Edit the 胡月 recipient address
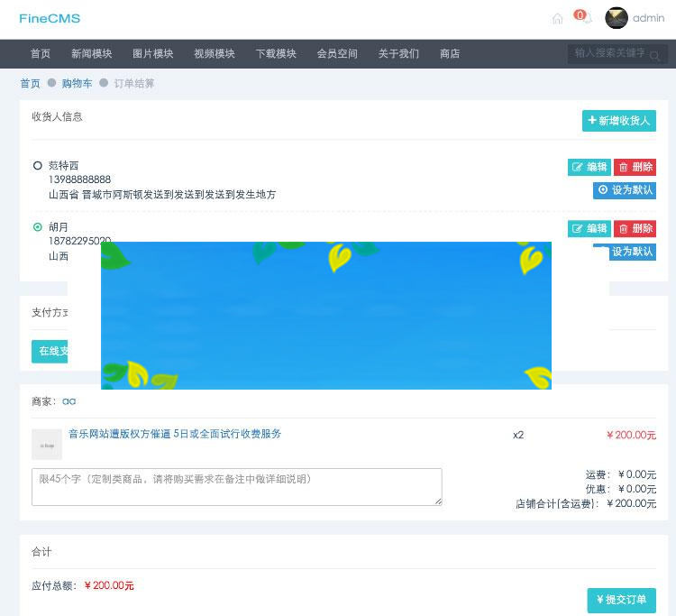 click(589, 228)
